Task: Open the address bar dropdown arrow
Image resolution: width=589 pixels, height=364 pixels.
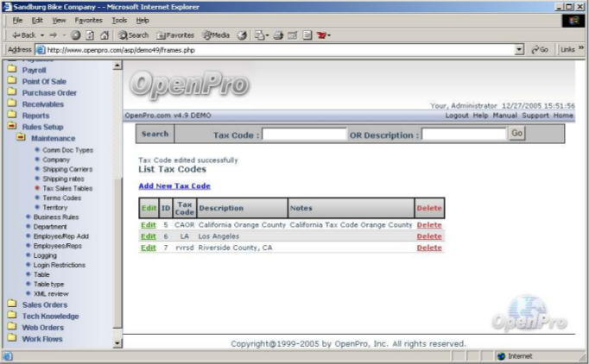Action: (x=519, y=50)
